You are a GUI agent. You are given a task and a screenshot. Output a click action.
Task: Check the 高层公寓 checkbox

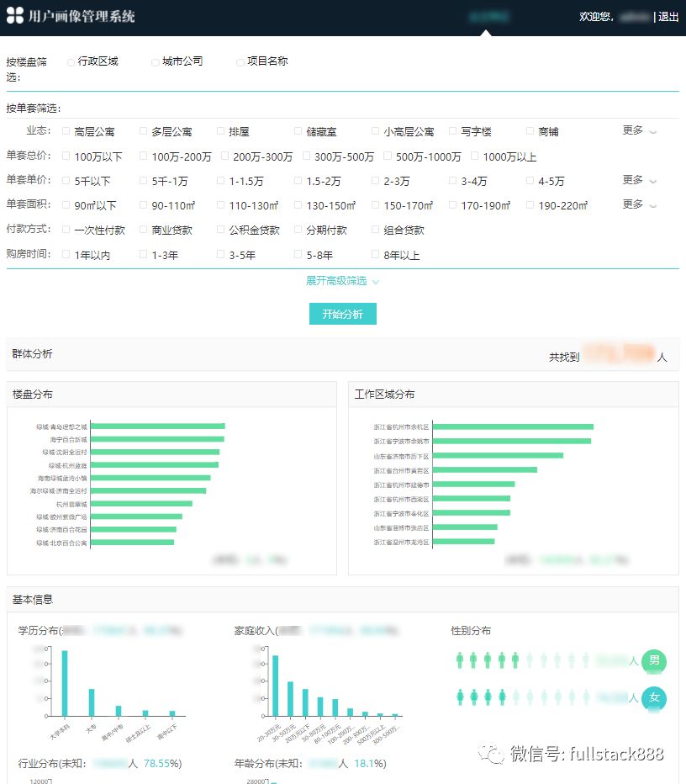[66, 131]
